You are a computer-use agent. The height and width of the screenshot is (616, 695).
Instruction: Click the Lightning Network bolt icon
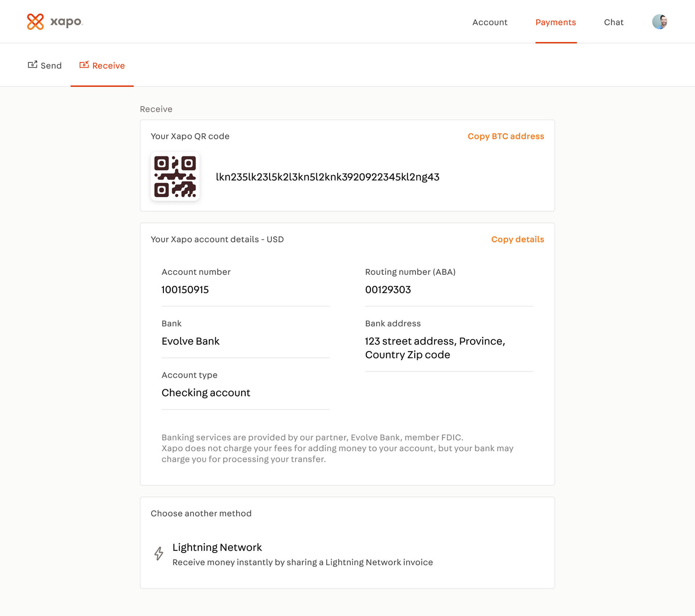click(x=159, y=553)
